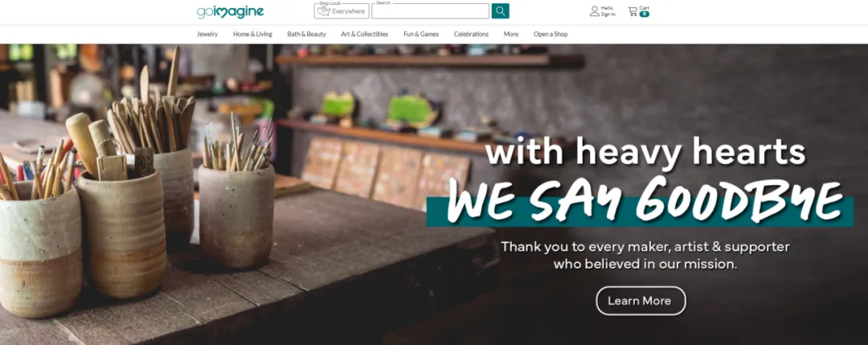Click inside the Search text field

point(430,11)
